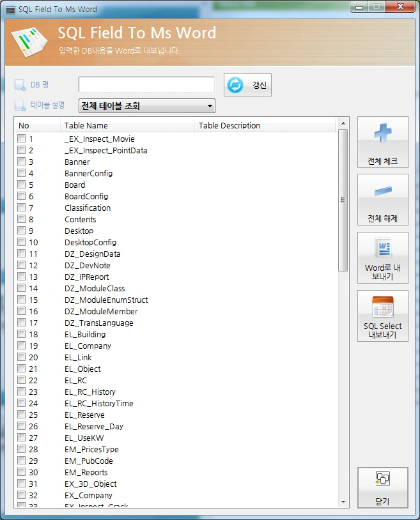420x520 pixels.
Task: Select the EL_UseKW table name
Action: (x=84, y=438)
